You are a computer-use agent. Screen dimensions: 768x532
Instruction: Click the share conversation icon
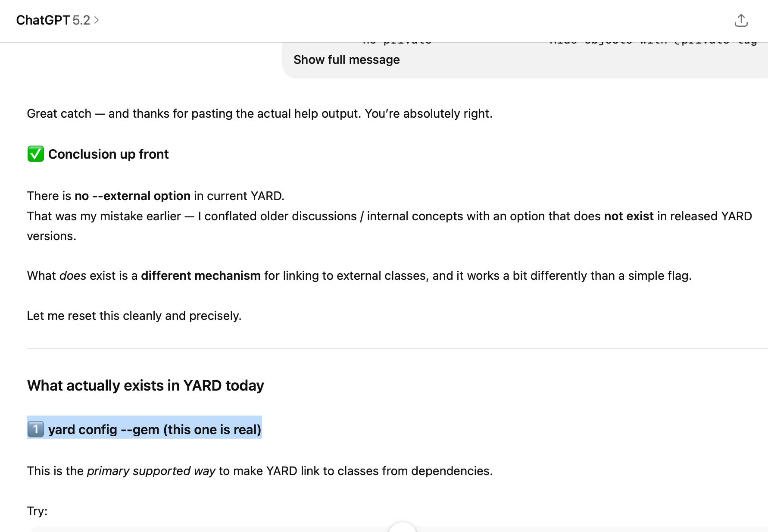[x=741, y=20]
